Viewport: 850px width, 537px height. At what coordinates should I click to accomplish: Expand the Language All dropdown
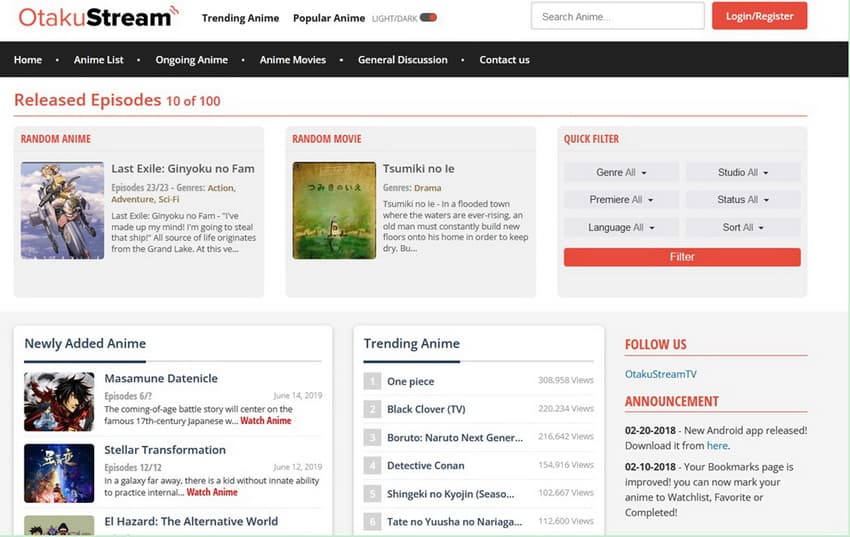(x=621, y=228)
